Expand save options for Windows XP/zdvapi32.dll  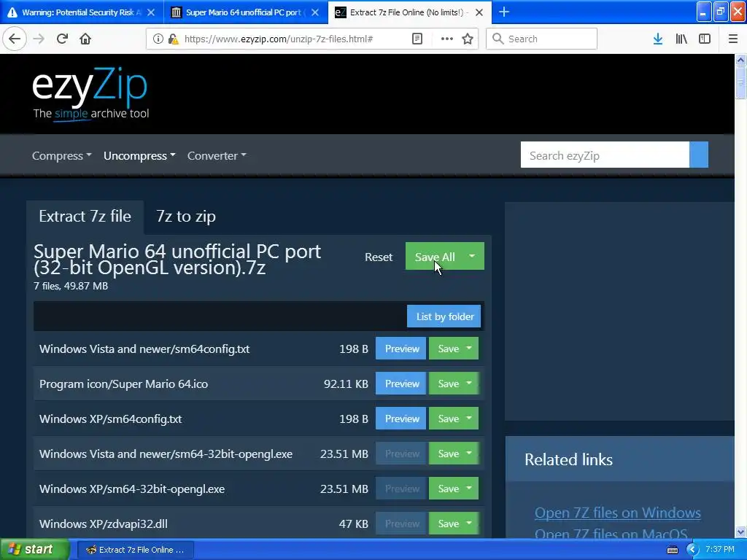coord(470,524)
